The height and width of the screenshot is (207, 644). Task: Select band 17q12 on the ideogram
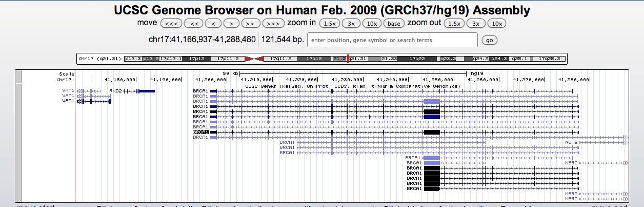[x=314, y=59]
